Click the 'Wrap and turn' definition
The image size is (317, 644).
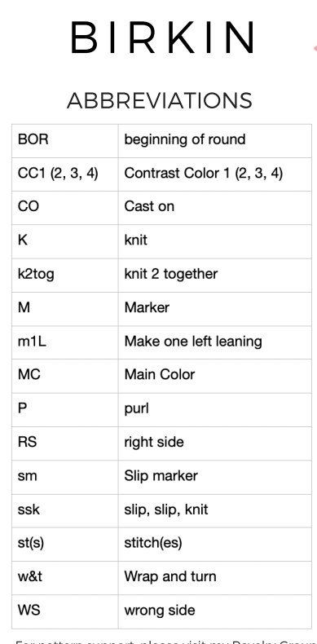(x=170, y=576)
